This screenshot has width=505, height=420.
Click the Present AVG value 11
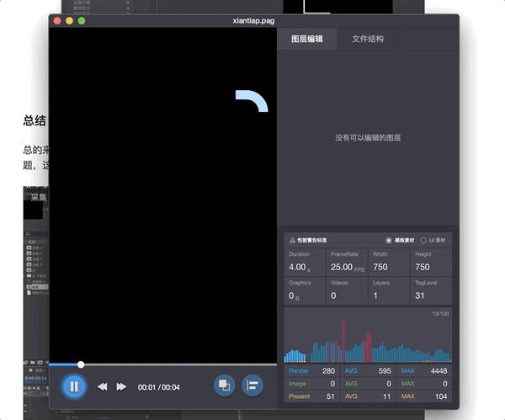[387, 396]
